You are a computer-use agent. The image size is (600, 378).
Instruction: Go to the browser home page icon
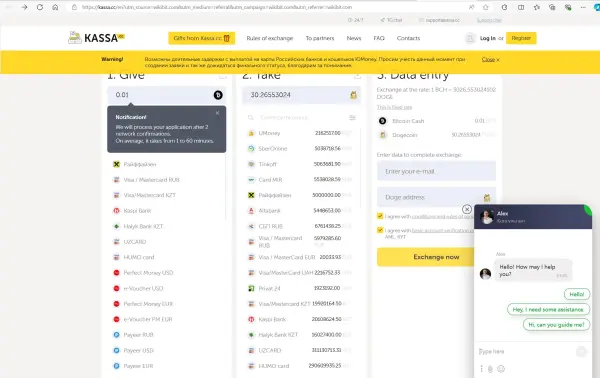tap(55, 7)
